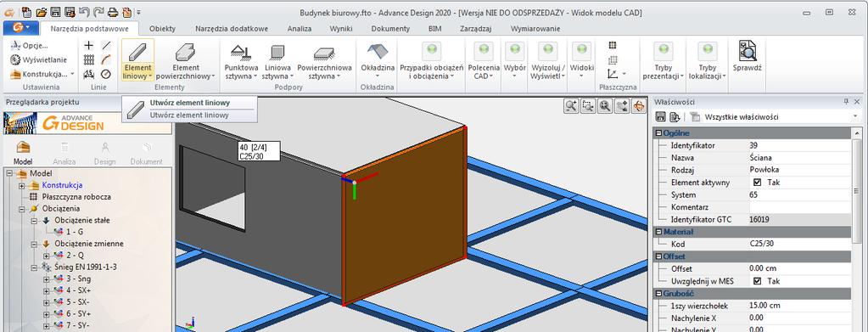The image size is (868, 332).
Task: Click the zoom all magnifier icon in viewport
Action: [605, 106]
